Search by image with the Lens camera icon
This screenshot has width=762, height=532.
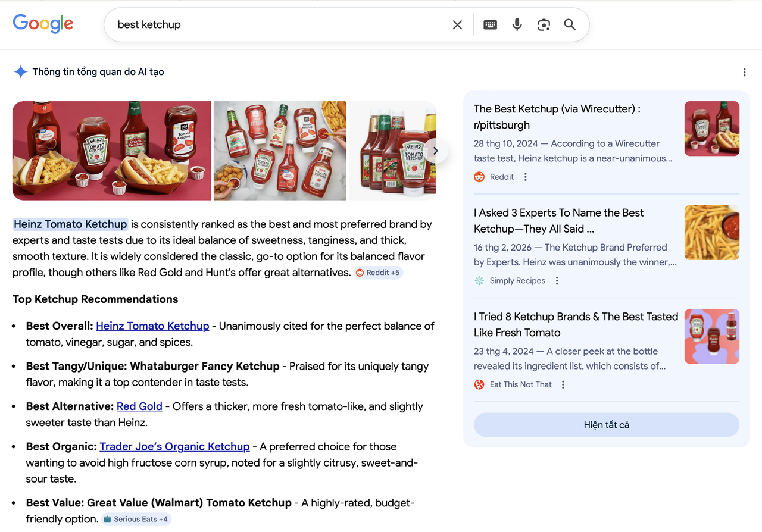(x=544, y=24)
